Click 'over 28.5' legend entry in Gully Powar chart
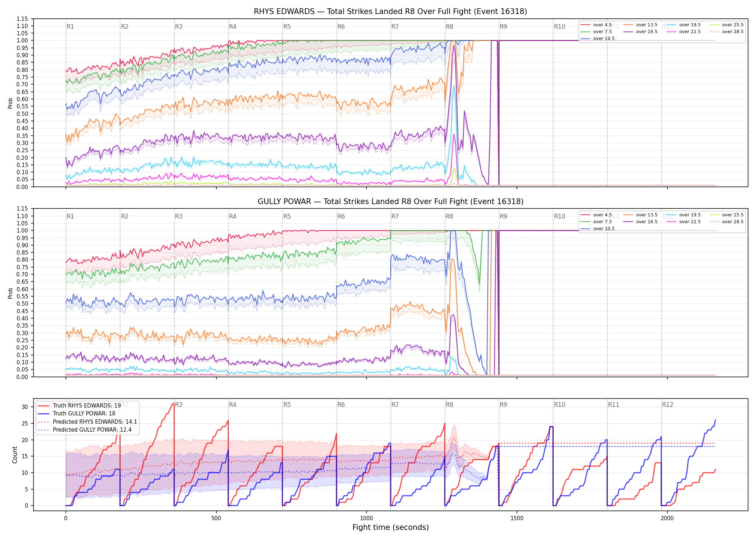The image size is (756, 540). pyautogui.click(x=726, y=222)
